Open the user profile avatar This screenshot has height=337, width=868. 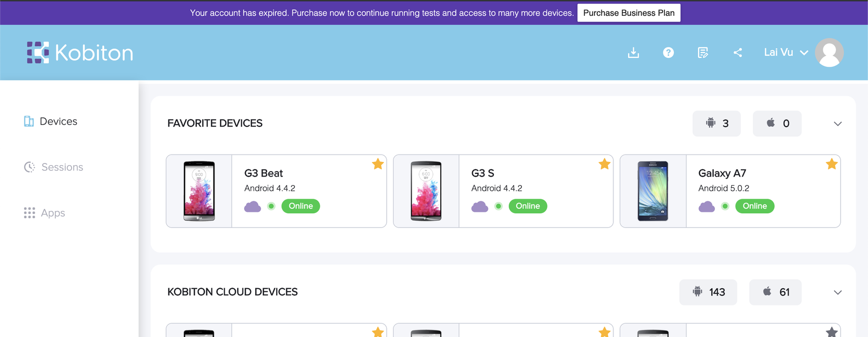pos(829,53)
